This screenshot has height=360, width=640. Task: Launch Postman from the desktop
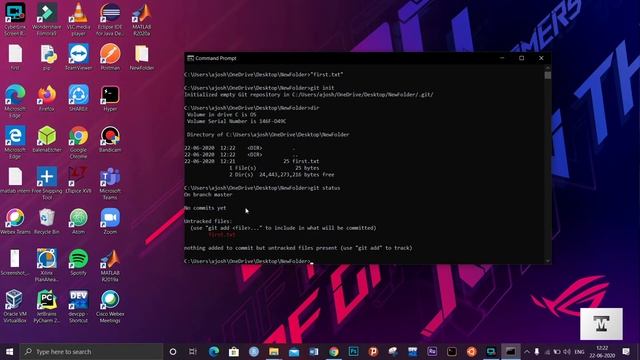click(x=110, y=57)
